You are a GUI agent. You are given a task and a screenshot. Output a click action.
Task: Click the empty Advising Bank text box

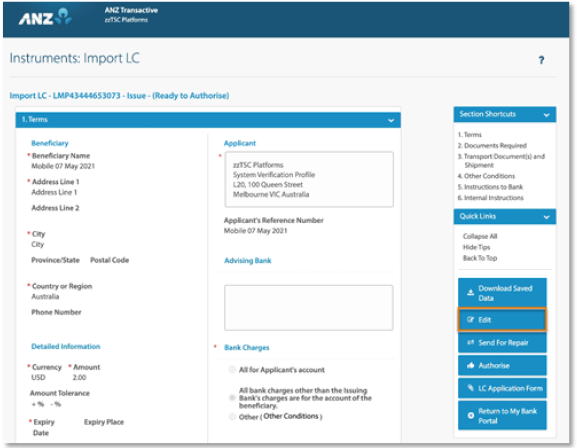[x=309, y=307]
